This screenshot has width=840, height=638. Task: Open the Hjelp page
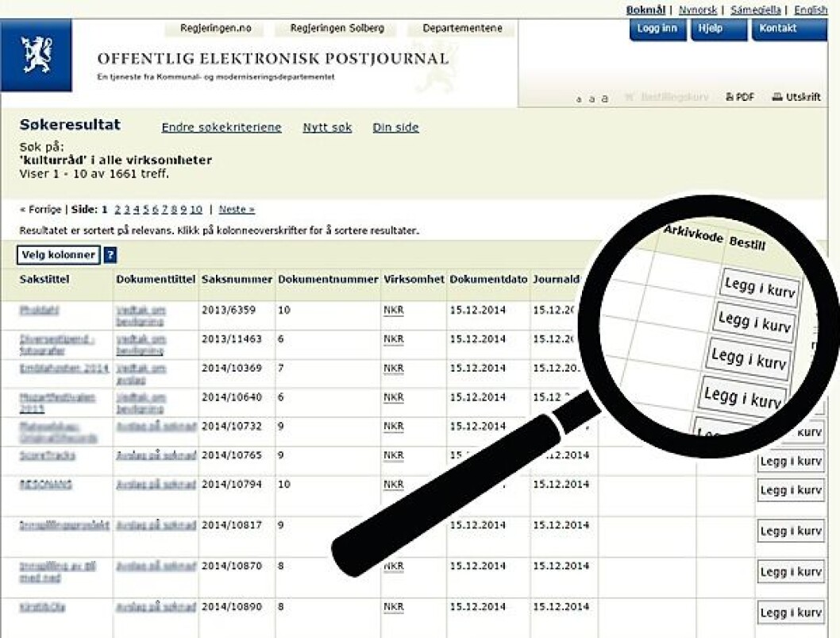pos(719,29)
